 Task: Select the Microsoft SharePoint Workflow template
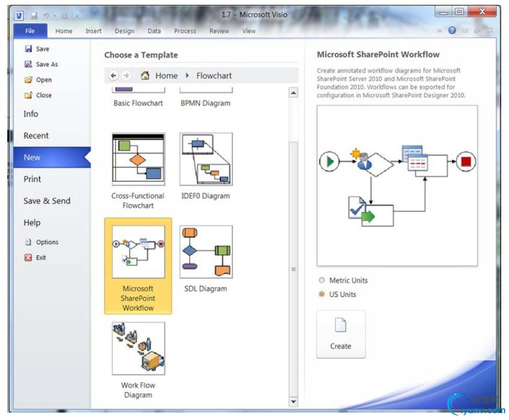coord(138,266)
